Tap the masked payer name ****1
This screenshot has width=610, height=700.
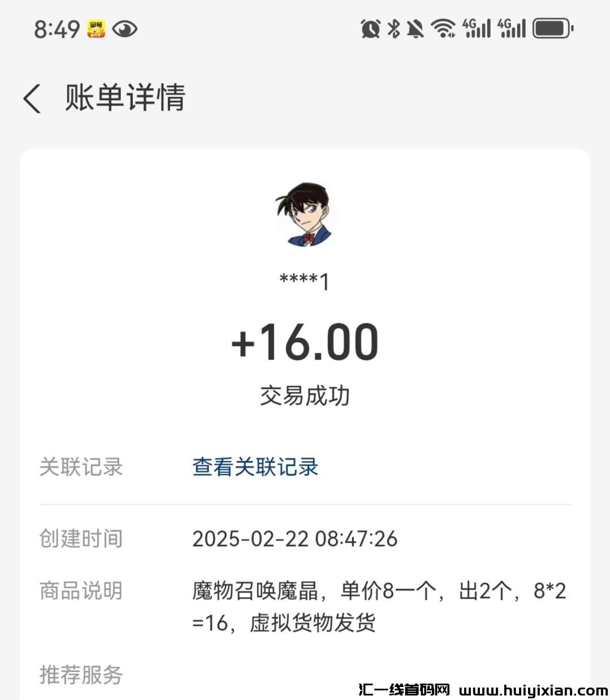pos(305,280)
